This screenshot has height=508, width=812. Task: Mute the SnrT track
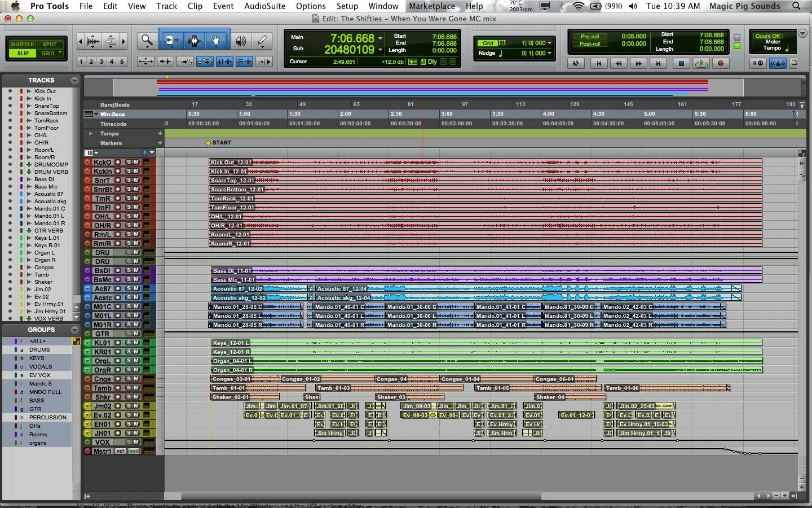tap(136, 180)
